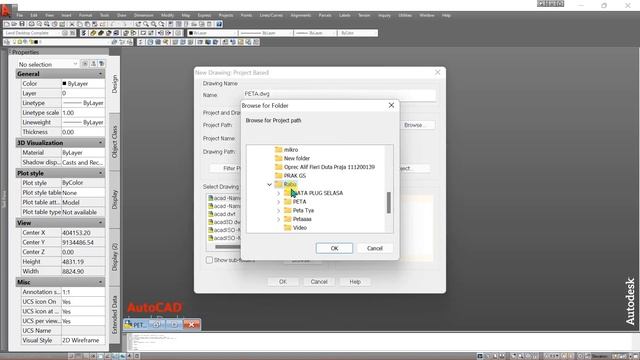
Task: Expand the Petaaaa folder arrow
Action: (278, 219)
